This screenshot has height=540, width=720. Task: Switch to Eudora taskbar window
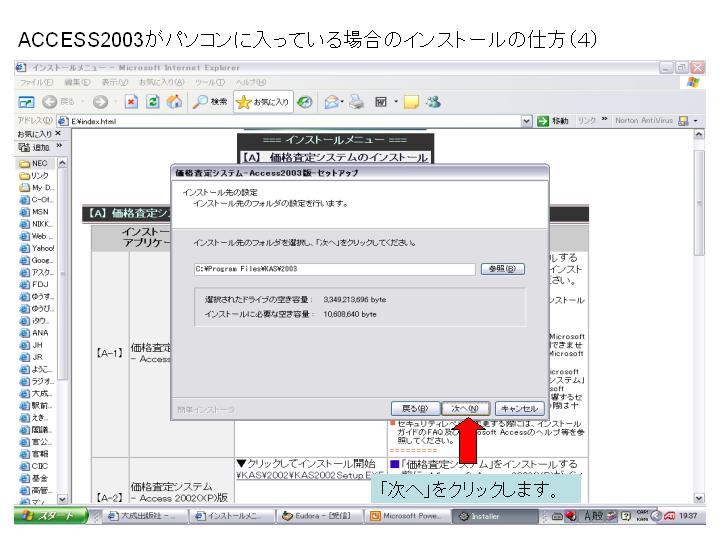[x=320, y=516]
